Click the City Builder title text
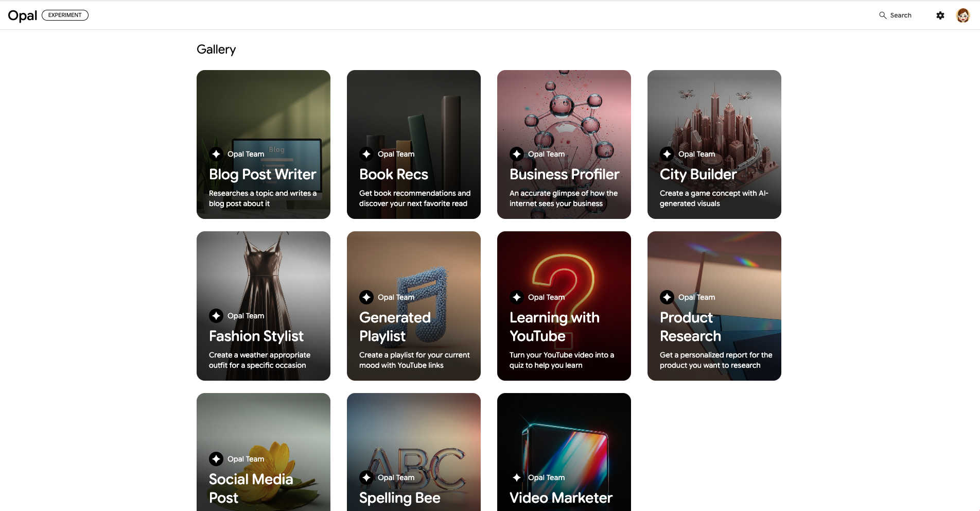This screenshot has width=980, height=511. pos(698,175)
